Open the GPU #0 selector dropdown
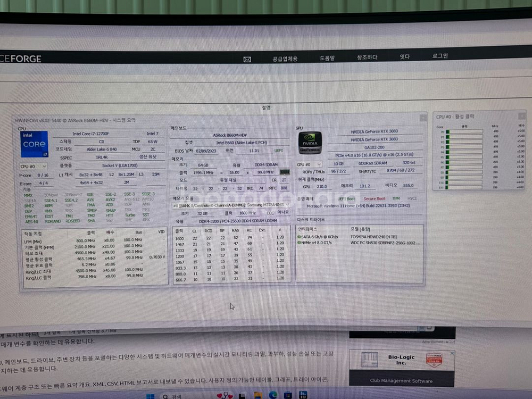Image resolution: width=532 pixels, height=399 pixels. click(x=309, y=164)
